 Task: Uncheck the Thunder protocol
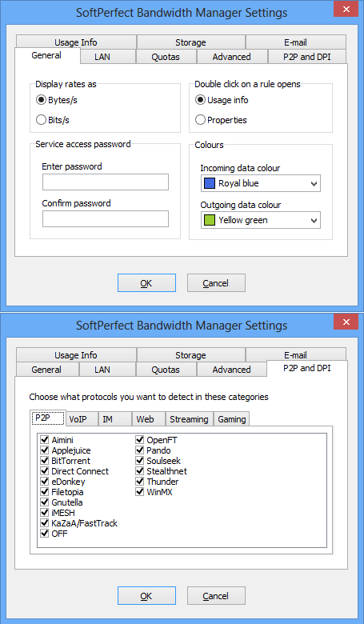(x=140, y=481)
